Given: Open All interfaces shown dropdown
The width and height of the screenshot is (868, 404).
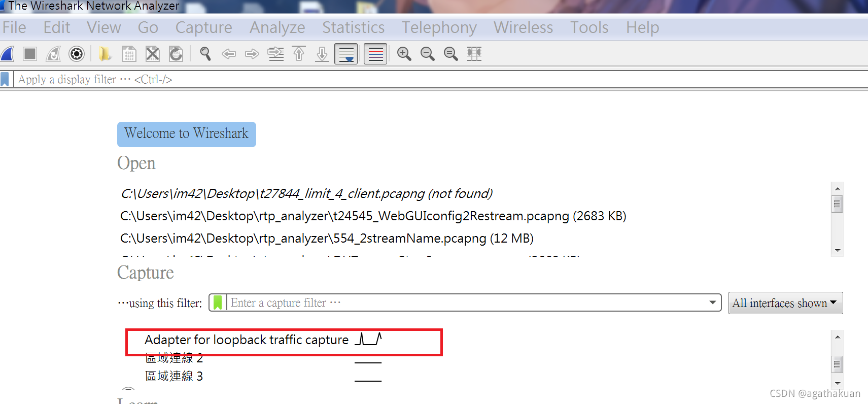Looking at the screenshot, I should [785, 303].
